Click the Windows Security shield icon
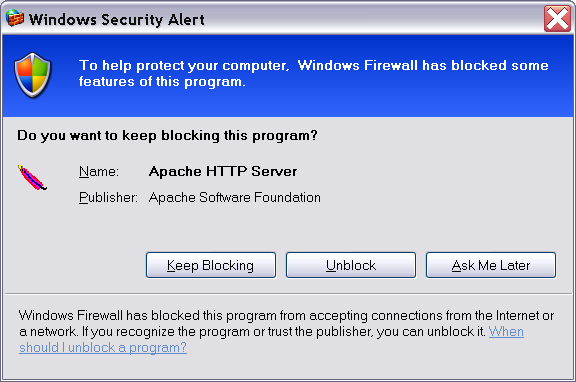 point(32,75)
